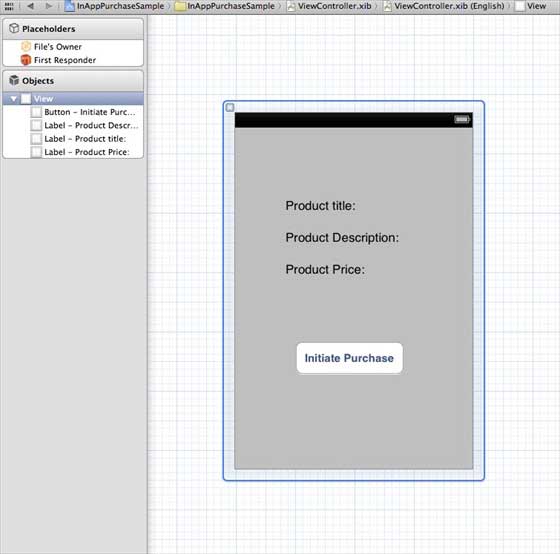560x554 pixels.
Task: Select the Product title: label on canvas
Action: tap(320, 206)
